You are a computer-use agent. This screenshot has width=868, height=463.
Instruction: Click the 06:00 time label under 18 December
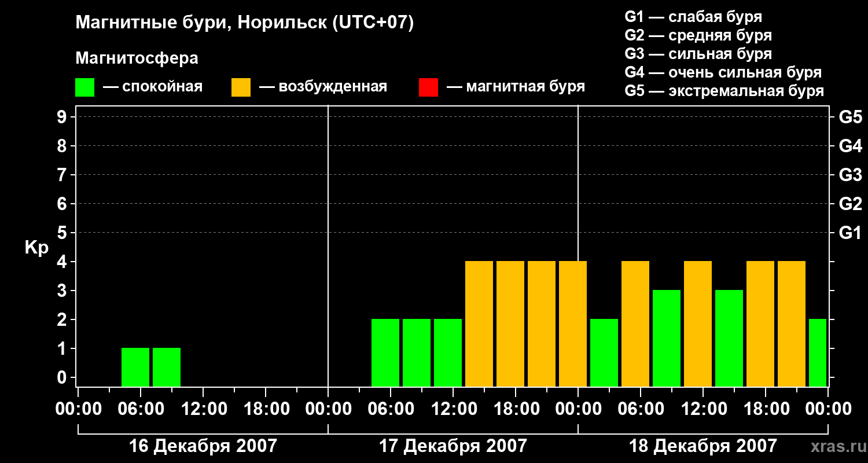tap(640, 409)
